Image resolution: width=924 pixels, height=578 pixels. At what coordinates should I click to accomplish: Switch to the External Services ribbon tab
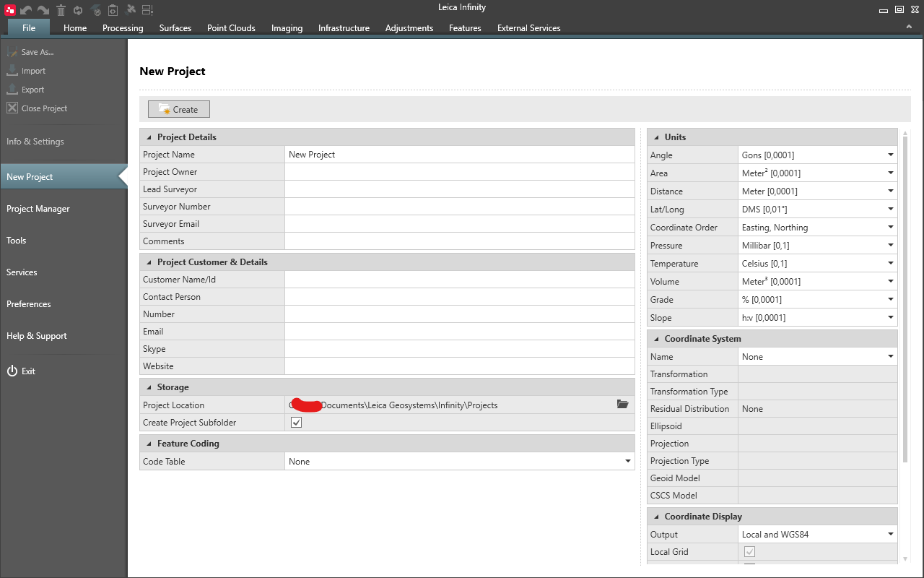click(529, 27)
